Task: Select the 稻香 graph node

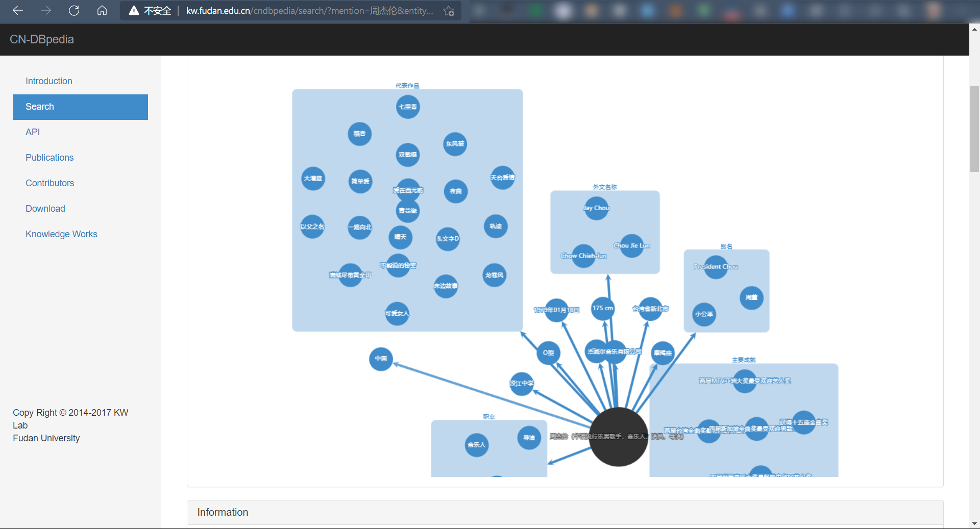Action: (359, 134)
